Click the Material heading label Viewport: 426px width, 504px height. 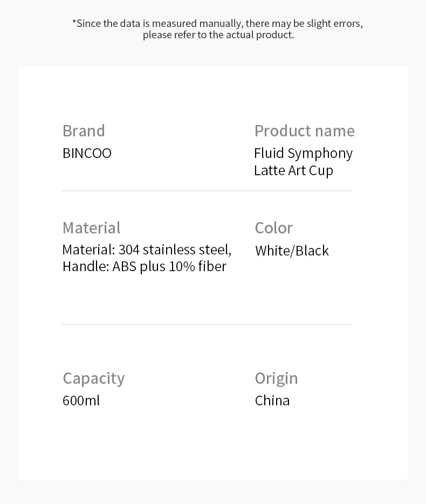click(91, 228)
